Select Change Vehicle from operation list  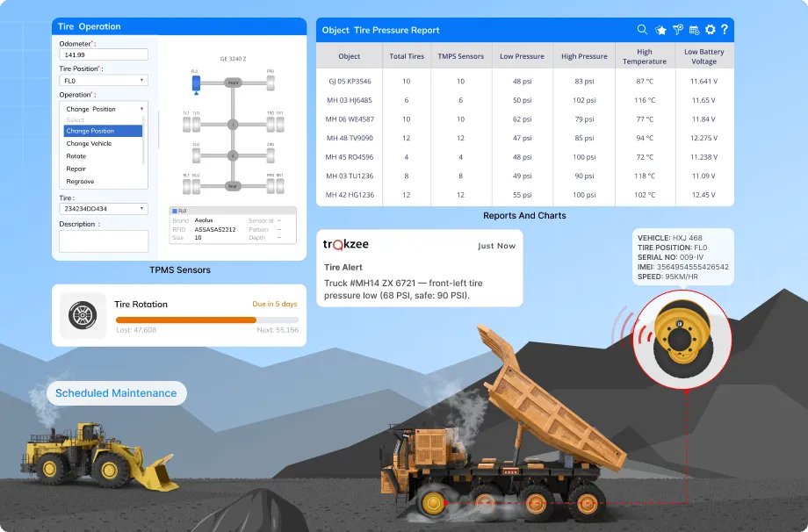(89, 143)
